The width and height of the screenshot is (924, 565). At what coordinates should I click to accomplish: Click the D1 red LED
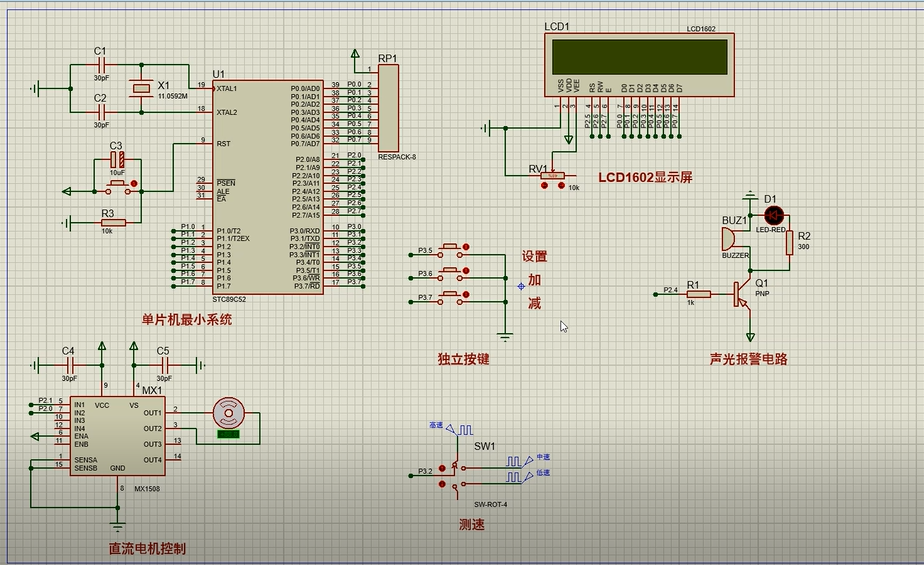772,215
